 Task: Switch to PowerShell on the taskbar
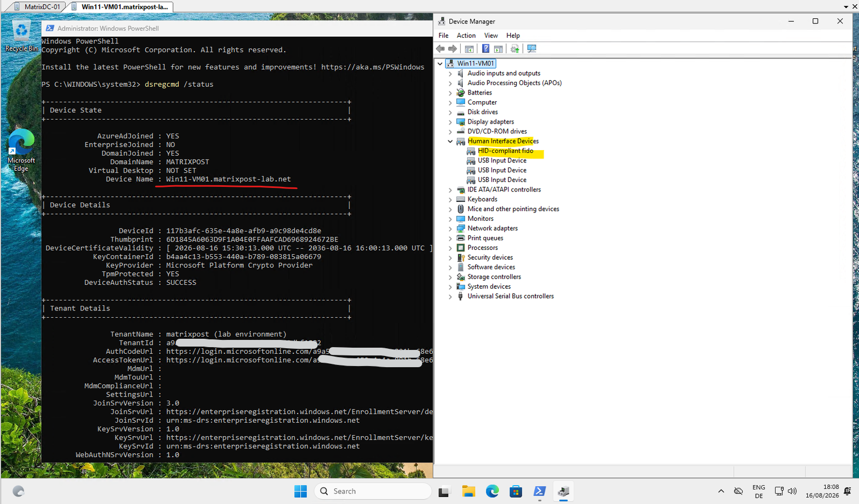pos(540,491)
